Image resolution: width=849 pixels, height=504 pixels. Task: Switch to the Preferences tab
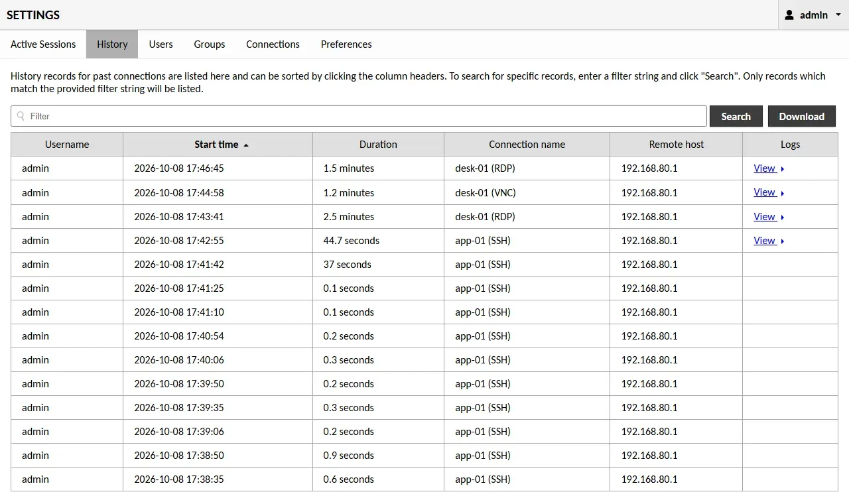click(x=346, y=44)
